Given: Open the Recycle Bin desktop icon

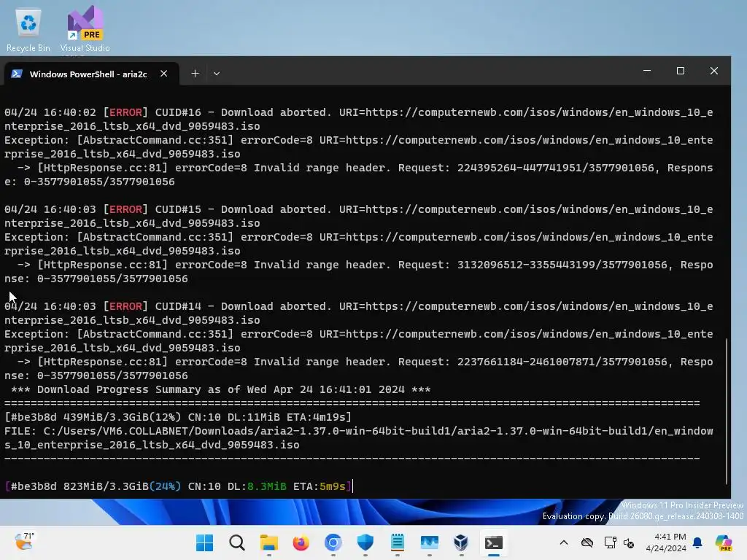Looking at the screenshot, I should pos(28,30).
